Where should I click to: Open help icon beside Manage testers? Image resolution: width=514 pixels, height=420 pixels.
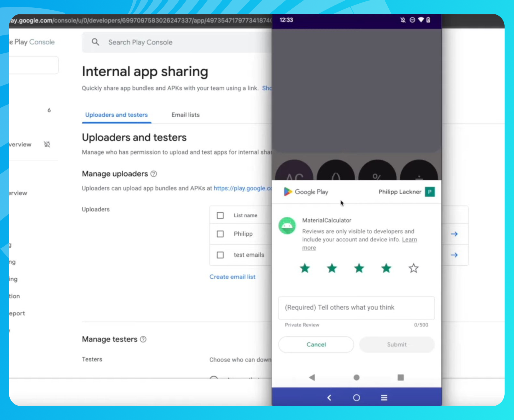point(143,339)
